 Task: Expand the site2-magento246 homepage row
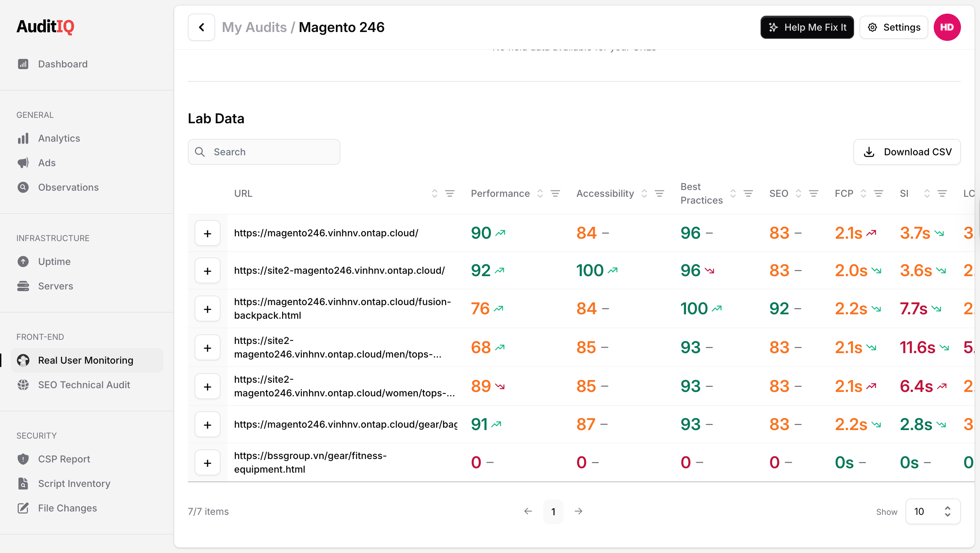point(207,271)
